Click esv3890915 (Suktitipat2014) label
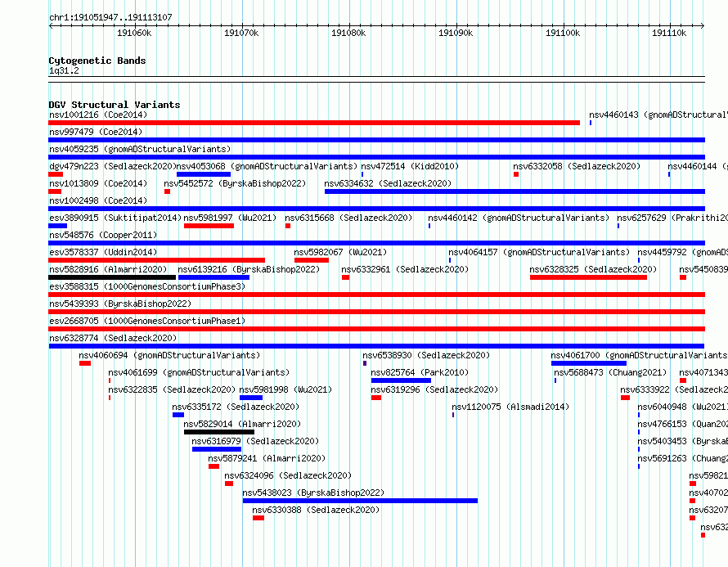The image size is (728, 567). pos(115,218)
